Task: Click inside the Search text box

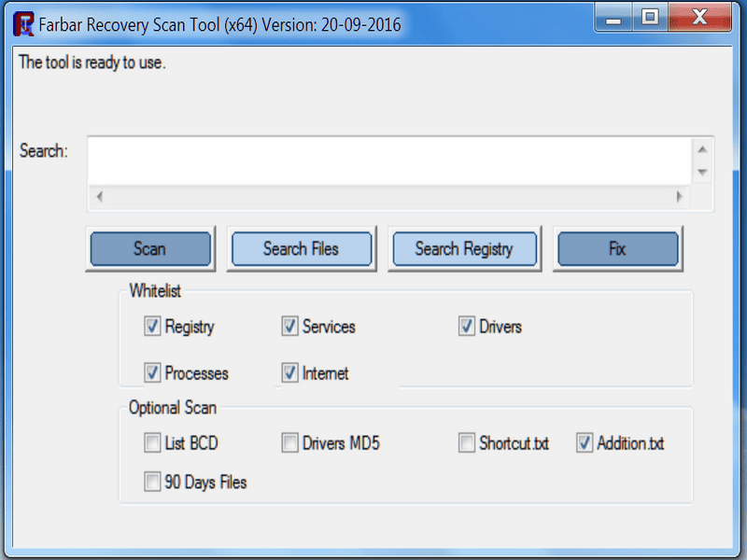Action: pyautogui.click(x=389, y=161)
